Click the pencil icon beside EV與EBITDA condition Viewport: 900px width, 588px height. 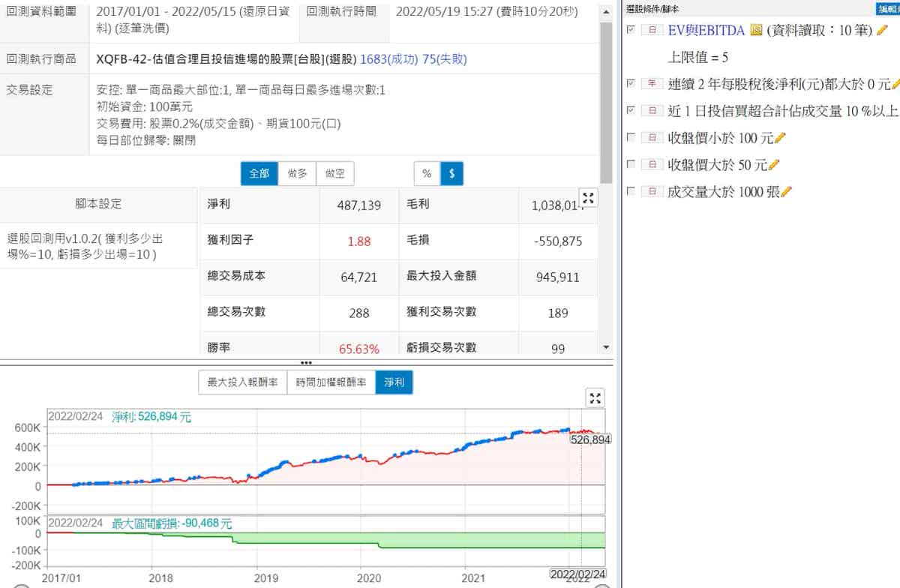click(882, 30)
